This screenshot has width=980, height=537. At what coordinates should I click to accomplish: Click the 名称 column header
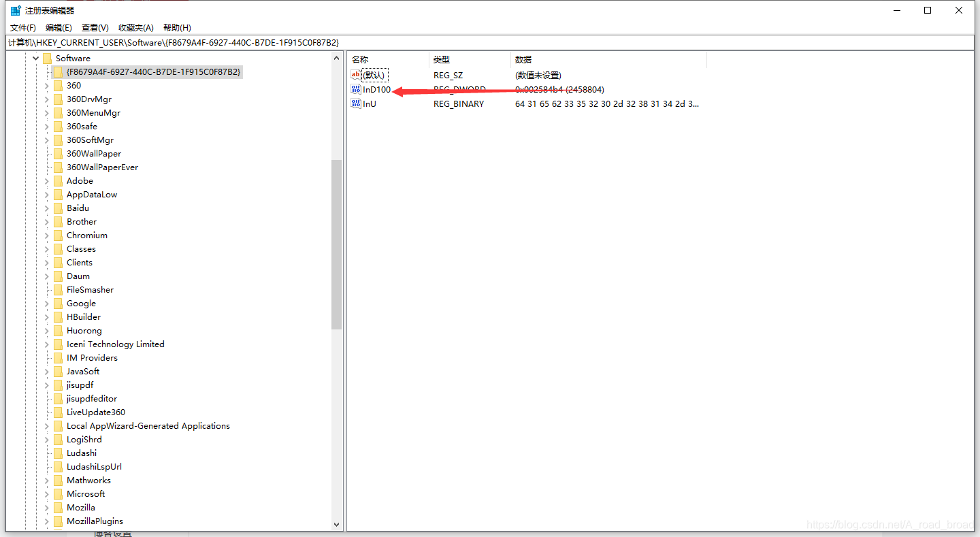[x=359, y=59]
